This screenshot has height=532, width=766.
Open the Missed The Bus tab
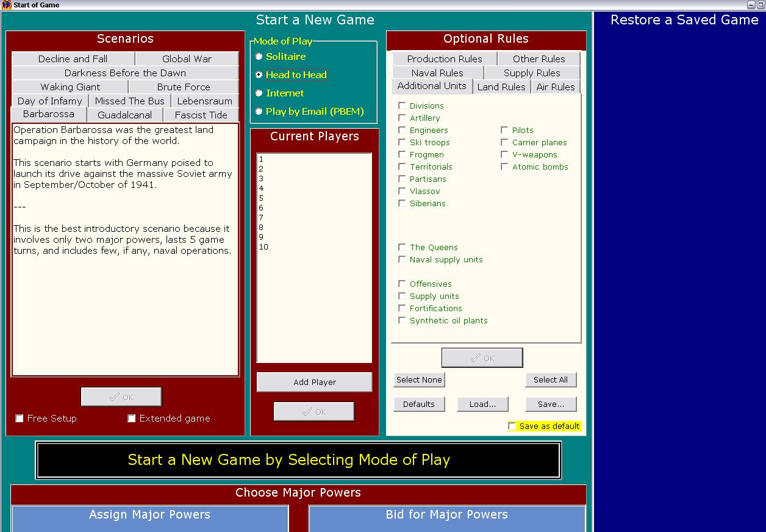pos(130,101)
